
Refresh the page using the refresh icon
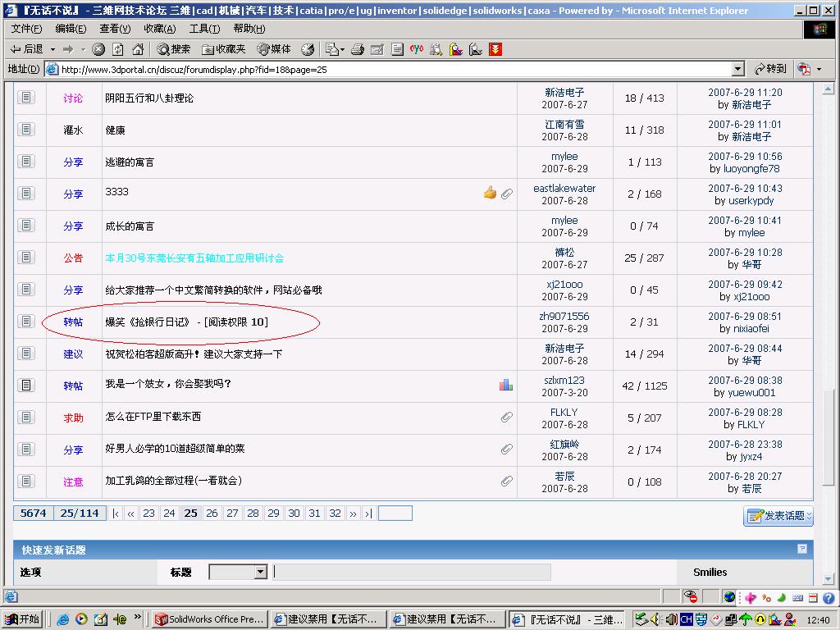click(118, 49)
